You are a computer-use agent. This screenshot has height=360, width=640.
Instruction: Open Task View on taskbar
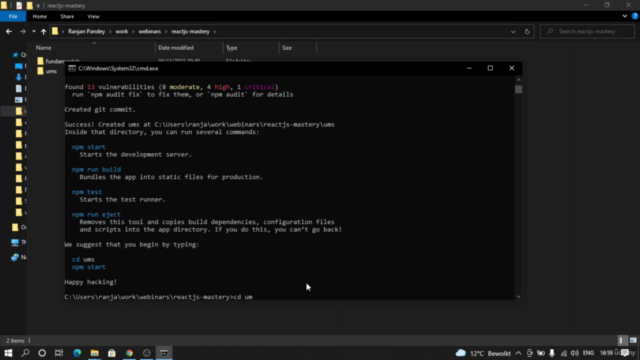click(x=59, y=353)
